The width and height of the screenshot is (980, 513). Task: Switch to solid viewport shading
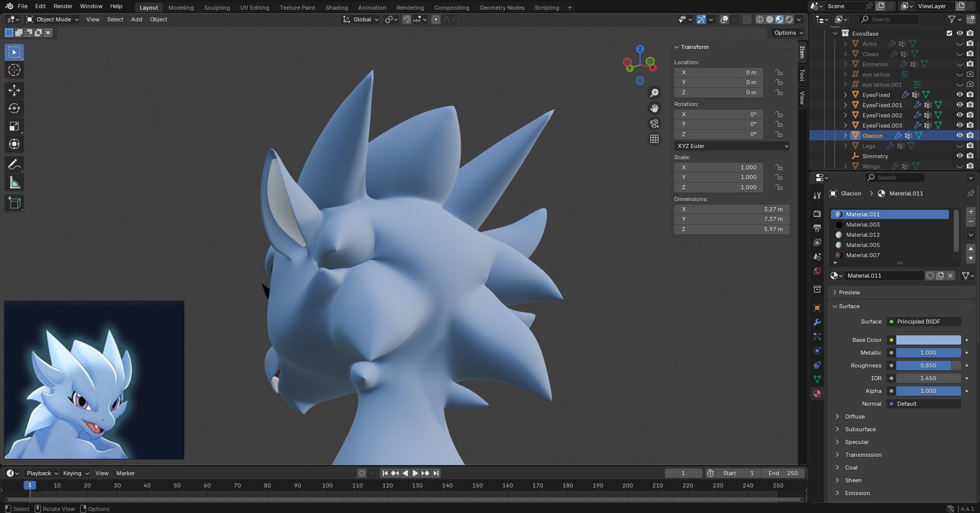point(769,19)
